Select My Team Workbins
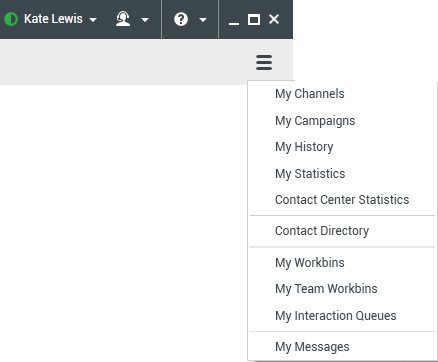The width and height of the screenshot is (438, 362). (x=326, y=289)
